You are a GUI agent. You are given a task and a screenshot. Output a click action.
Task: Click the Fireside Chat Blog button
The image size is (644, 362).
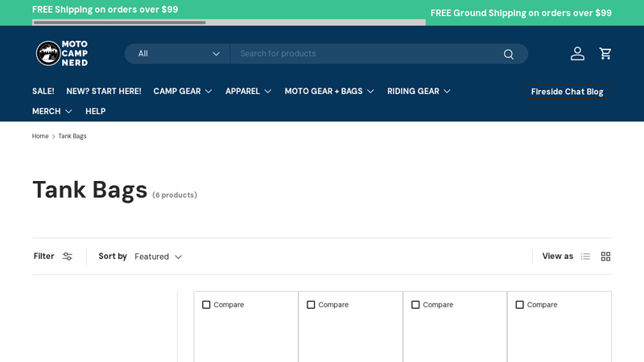(567, 92)
